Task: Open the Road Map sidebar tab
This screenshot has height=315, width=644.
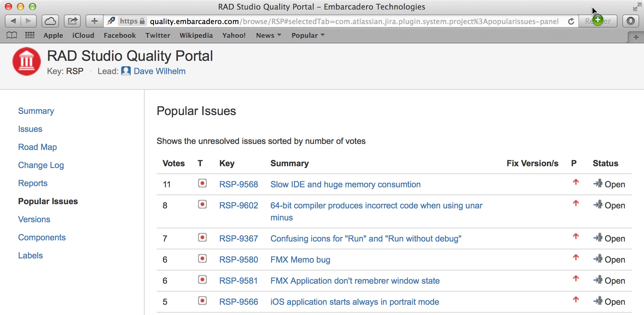Action: [37, 147]
